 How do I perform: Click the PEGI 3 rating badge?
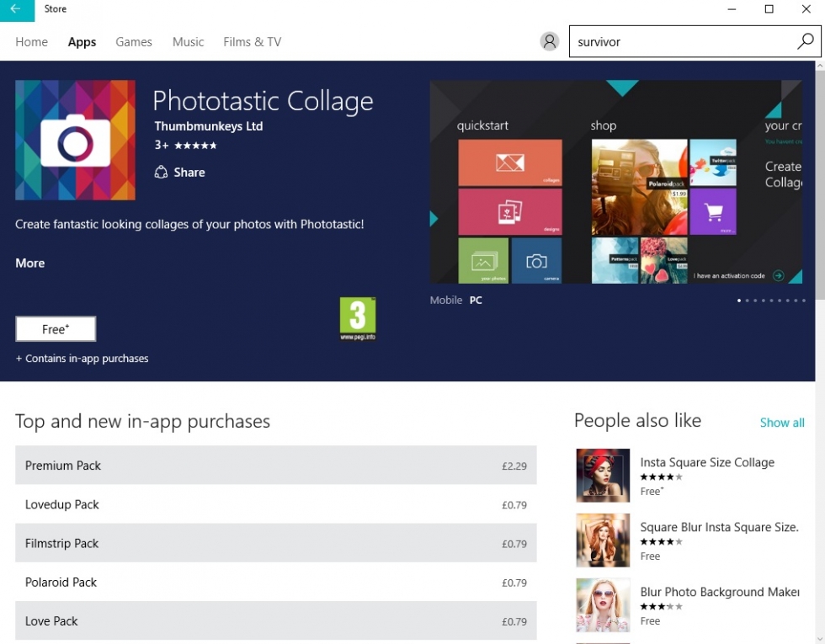click(x=358, y=319)
